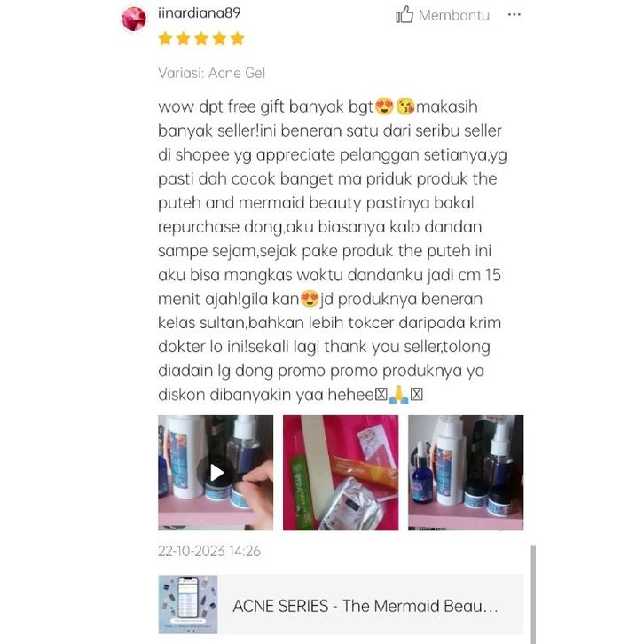Open the ACNE SERIES - The Mermaid Beau… link

coord(365,606)
